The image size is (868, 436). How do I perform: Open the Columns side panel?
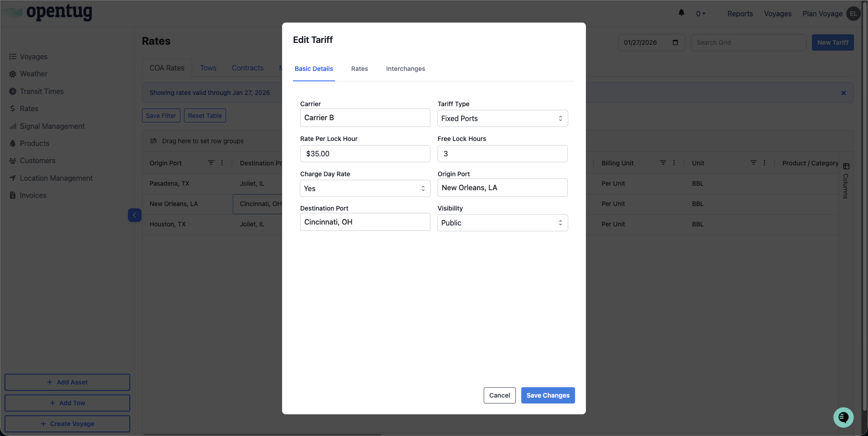[846, 182]
